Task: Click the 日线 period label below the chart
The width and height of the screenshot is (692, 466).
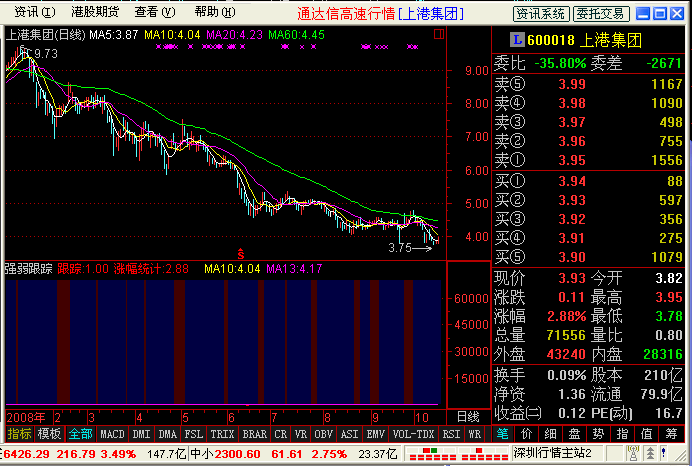Action: pos(468,417)
